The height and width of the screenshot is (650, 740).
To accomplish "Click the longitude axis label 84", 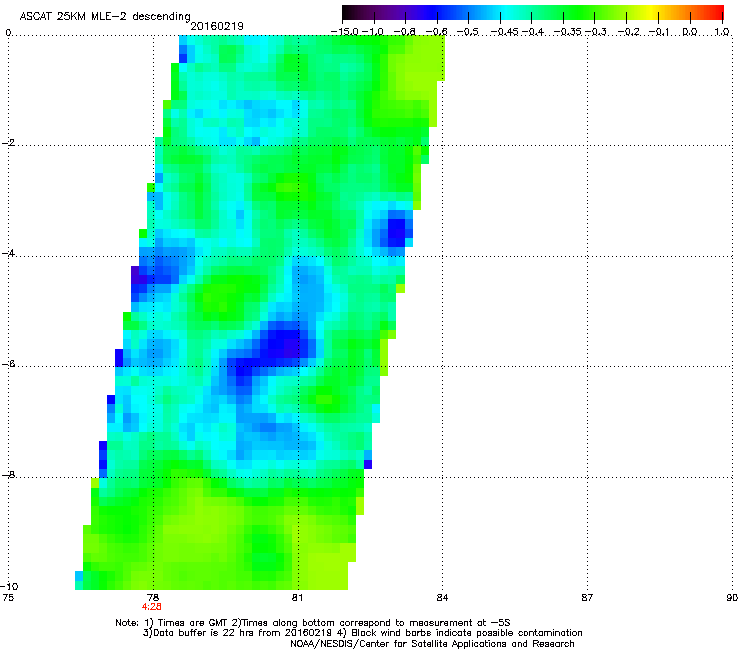I will pyautogui.click(x=442, y=598).
